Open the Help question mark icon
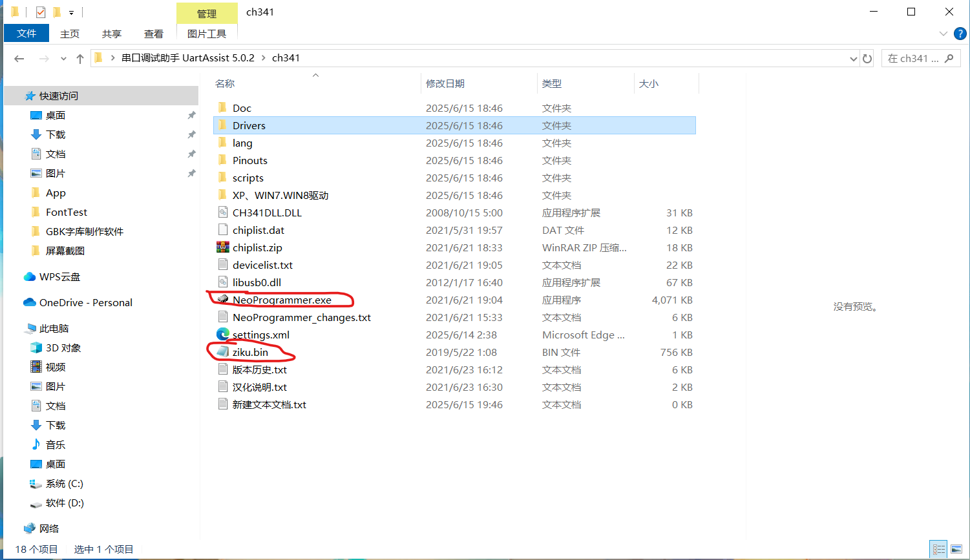The image size is (970, 560). (x=960, y=34)
